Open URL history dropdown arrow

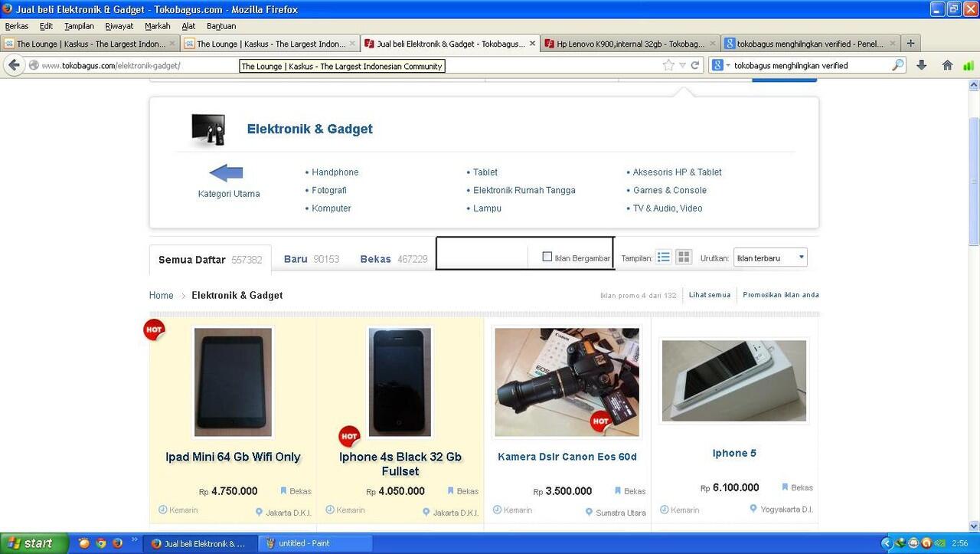pyautogui.click(x=682, y=66)
